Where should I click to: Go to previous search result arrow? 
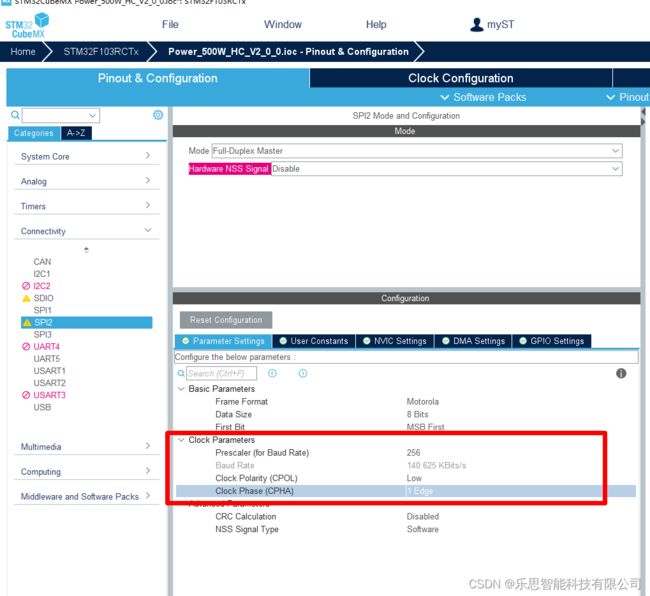[x=272, y=373]
